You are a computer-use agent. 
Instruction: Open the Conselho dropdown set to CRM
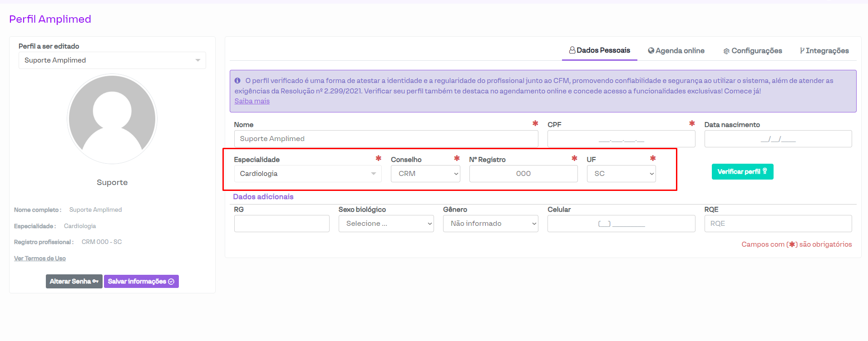click(x=425, y=174)
